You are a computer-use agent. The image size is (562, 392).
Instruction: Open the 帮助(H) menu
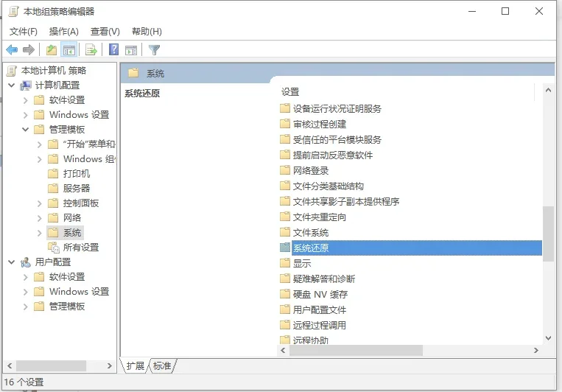point(147,32)
